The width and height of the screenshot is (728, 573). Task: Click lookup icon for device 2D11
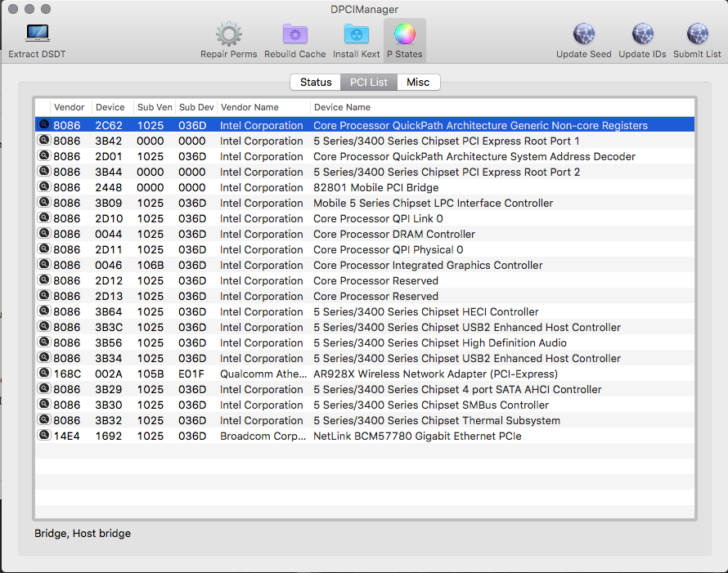click(x=43, y=248)
